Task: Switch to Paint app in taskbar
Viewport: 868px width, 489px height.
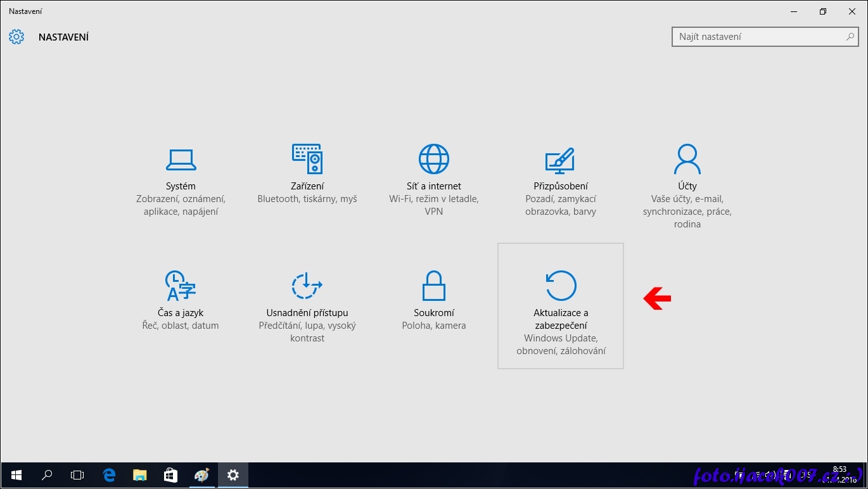Action: point(201,475)
